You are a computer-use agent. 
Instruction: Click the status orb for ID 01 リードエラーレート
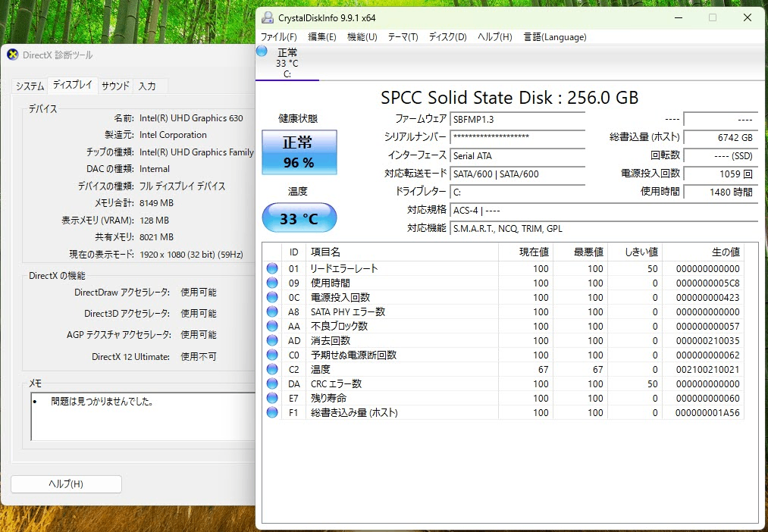[x=272, y=268]
